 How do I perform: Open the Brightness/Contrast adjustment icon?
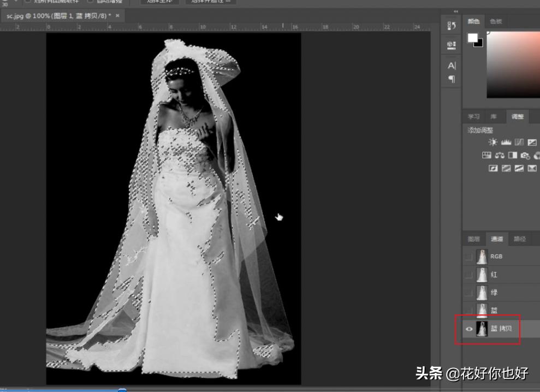tap(494, 141)
